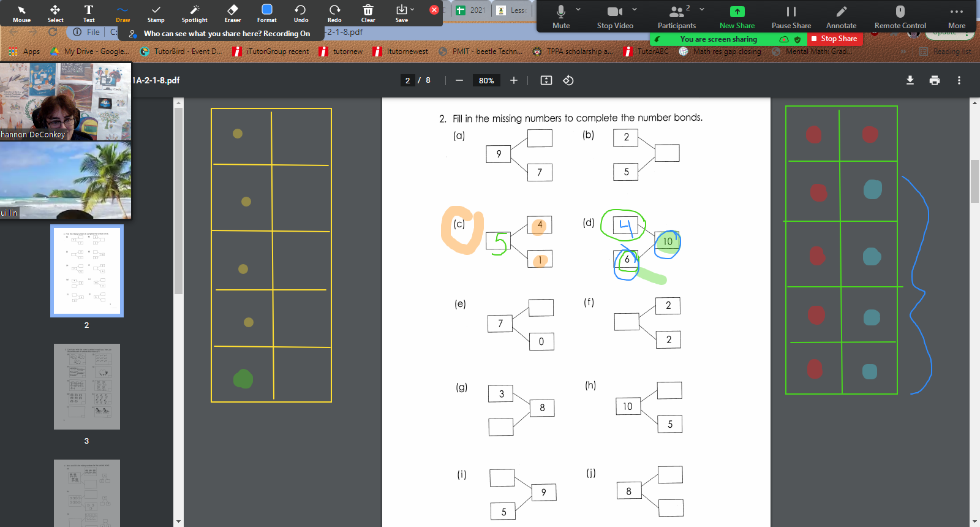Select the Mouse annotation tool

tap(21, 13)
